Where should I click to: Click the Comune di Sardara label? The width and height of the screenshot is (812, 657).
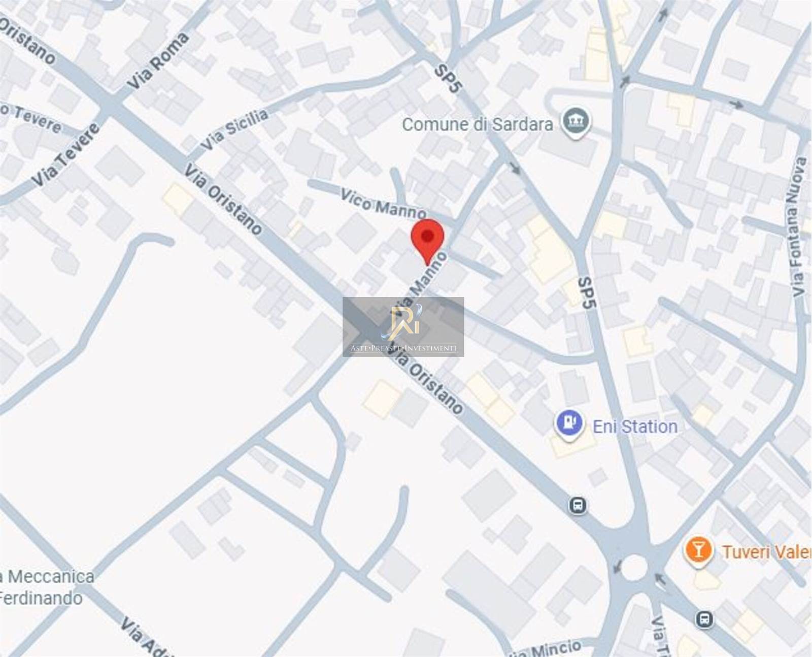point(477,124)
